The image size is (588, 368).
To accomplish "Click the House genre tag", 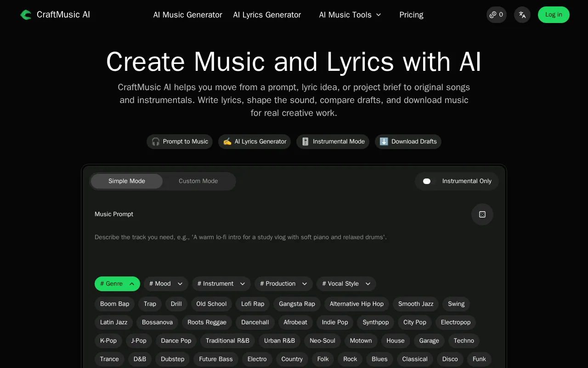I will [x=396, y=341].
